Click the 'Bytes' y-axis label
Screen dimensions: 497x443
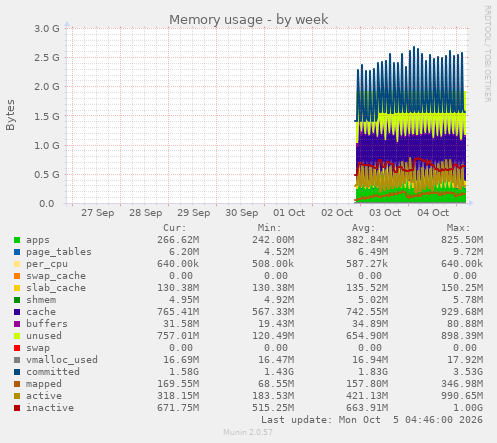pos(10,115)
